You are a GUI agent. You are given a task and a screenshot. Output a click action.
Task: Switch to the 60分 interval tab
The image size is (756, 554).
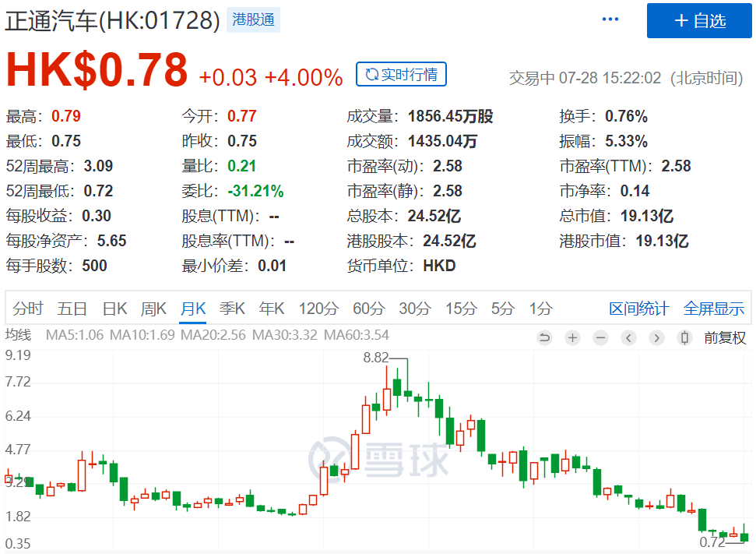point(368,309)
